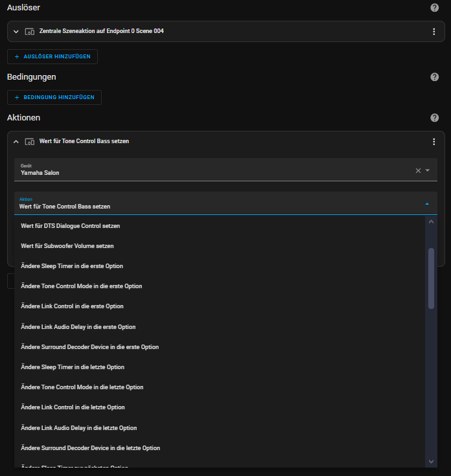
Task: Open help for Auslöser section
Action: click(434, 8)
